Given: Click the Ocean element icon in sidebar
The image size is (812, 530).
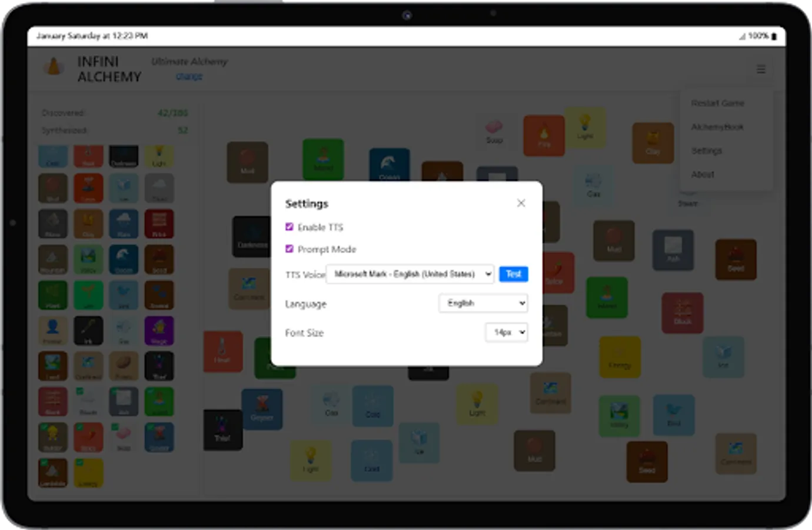Looking at the screenshot, I should tap(124, 259).
